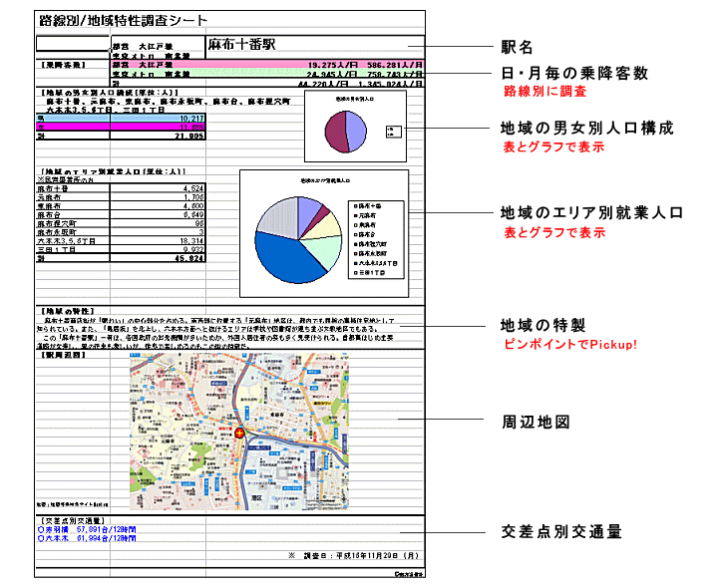Click the 麻布十番 row value 4,524
The height and width of the screenshot is (588, 718).
coord(193,188)
